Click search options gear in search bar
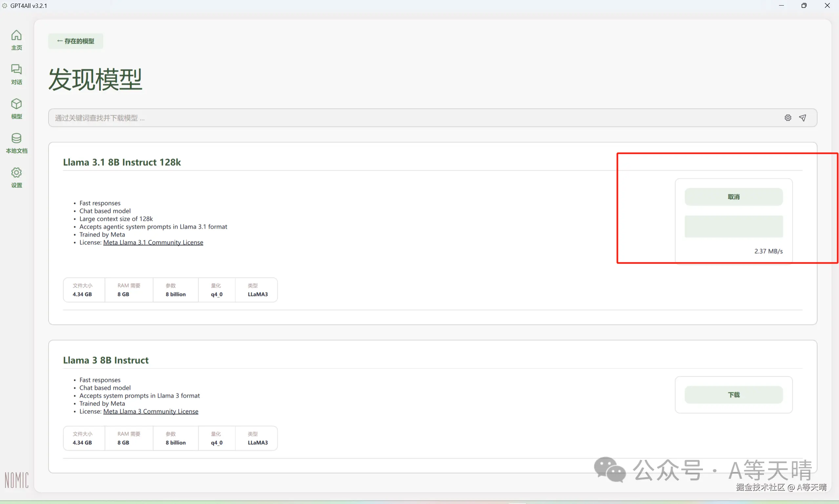839x504 pixels. 788,118
